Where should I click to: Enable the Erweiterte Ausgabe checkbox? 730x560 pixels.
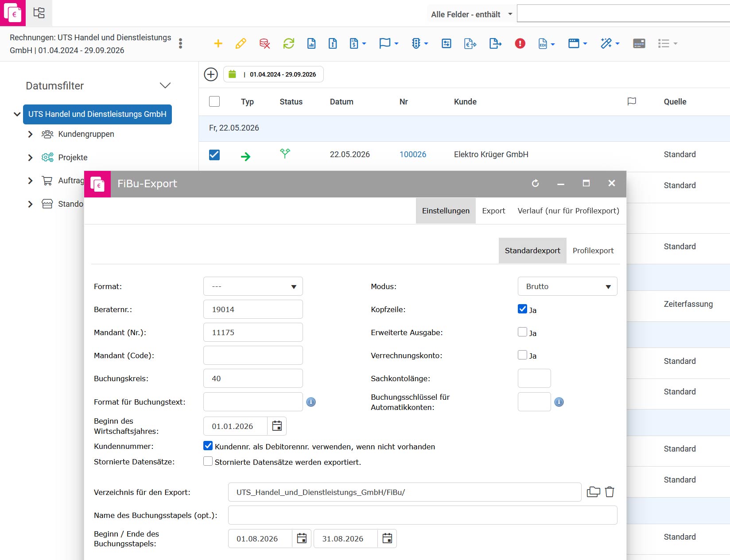[x=522, y=332]
